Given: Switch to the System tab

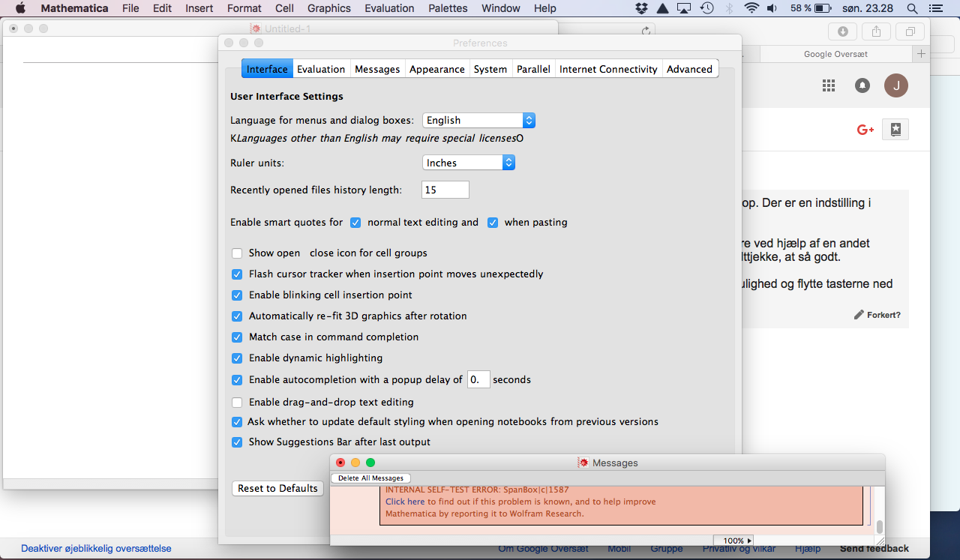Looking at the screenshot, I should (490, 69).
